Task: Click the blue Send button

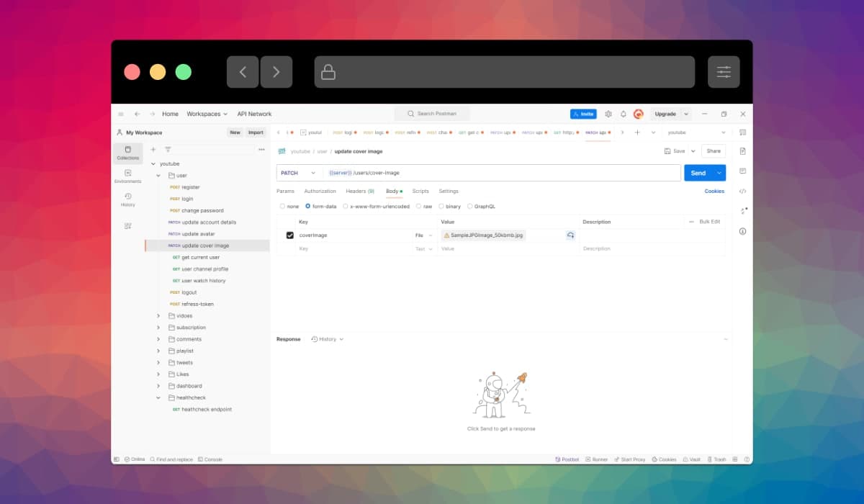Action: pos(698,173)
